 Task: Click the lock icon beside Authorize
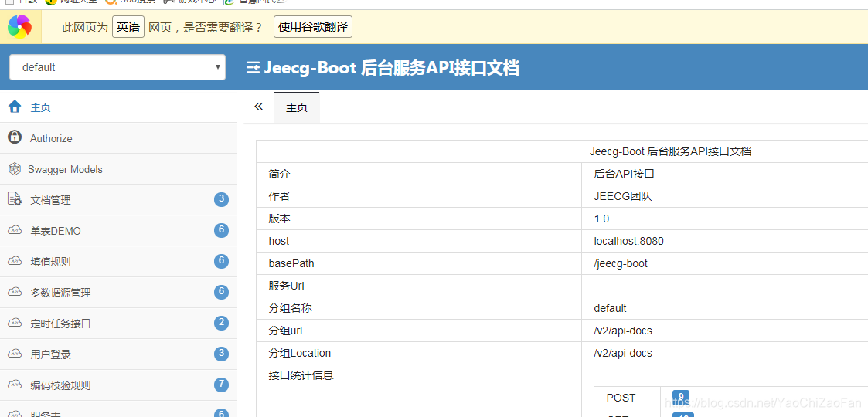(15, 137)
